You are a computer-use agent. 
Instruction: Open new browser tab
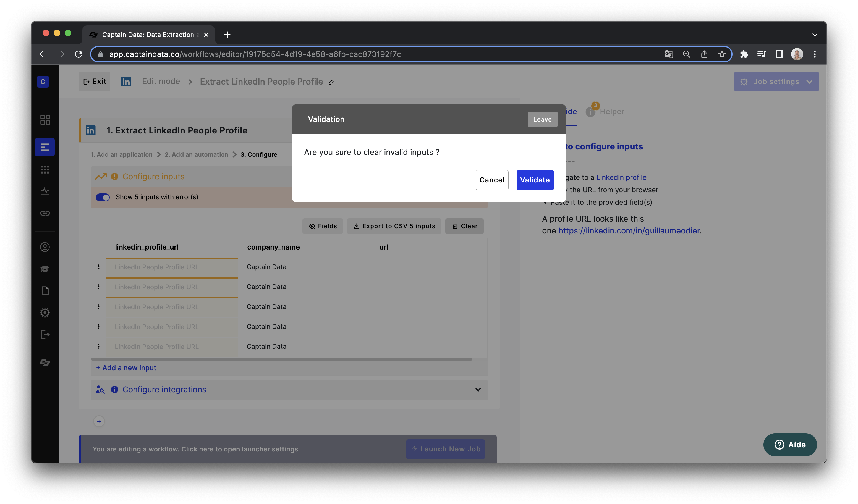click(x=227, y=35)
